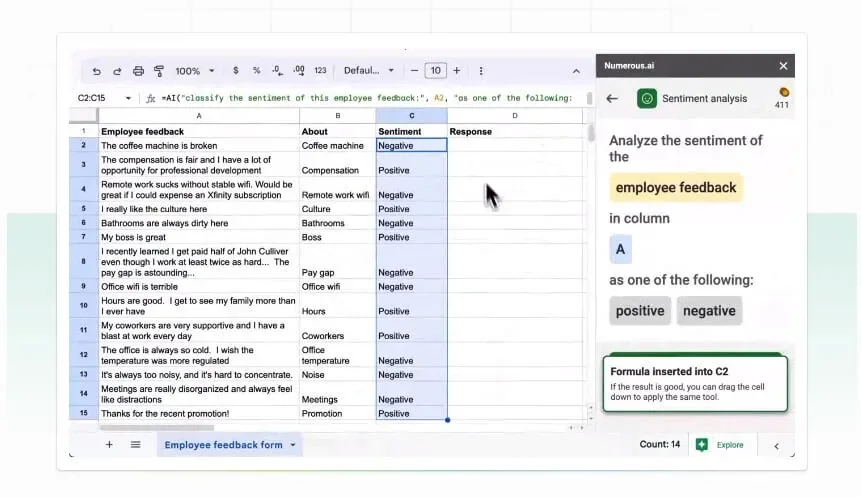861x497 pixels.
Task: Open the Default font dropdown
Action: pos(368,71)
